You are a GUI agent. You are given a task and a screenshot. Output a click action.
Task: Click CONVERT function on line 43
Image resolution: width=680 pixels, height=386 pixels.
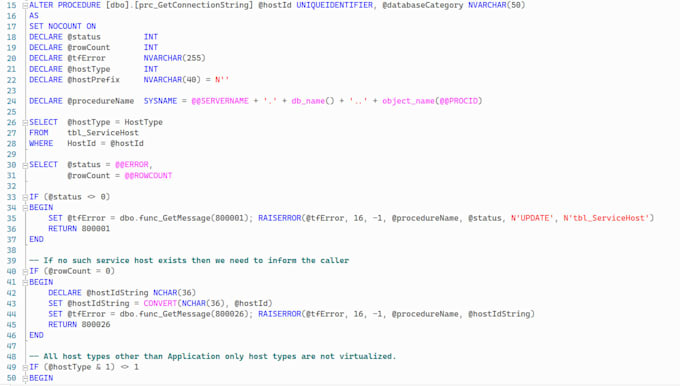[x=160, y=304]
